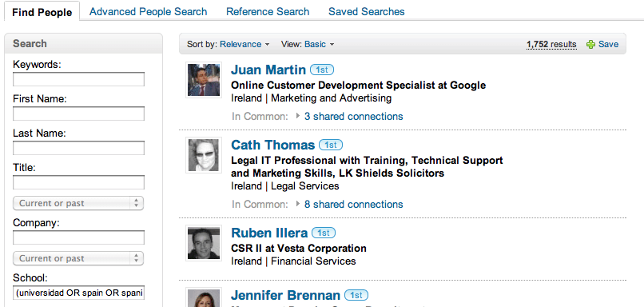Open Juan Martin's profile photo

point(204,80)
